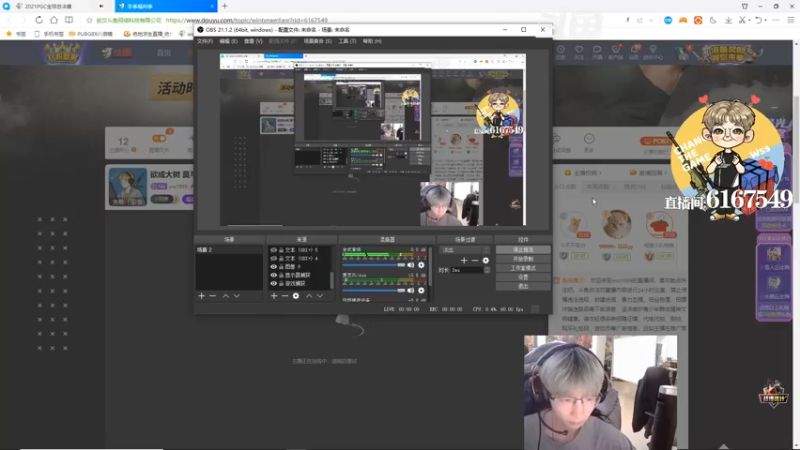Open the gamepad extension icon in browser toolbar
Screen dimensions: 800x450
[683, 20]
